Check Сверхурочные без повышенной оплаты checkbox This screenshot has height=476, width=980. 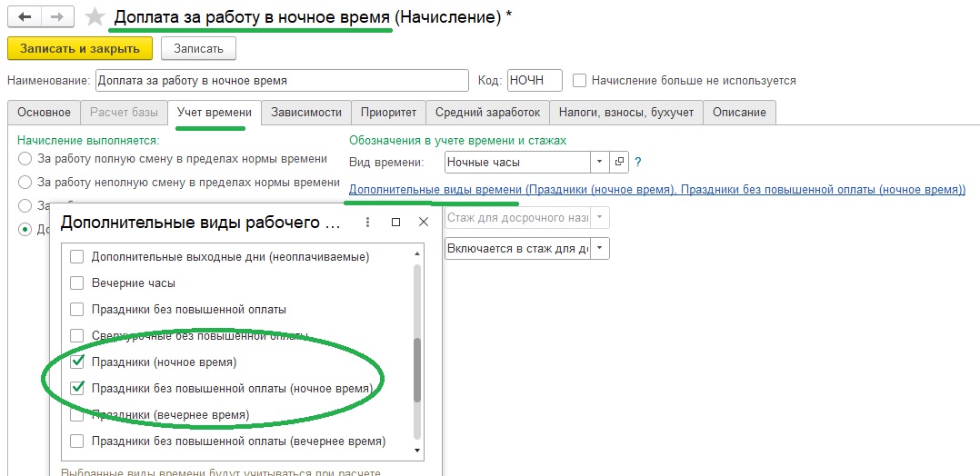tap(76, 335)
